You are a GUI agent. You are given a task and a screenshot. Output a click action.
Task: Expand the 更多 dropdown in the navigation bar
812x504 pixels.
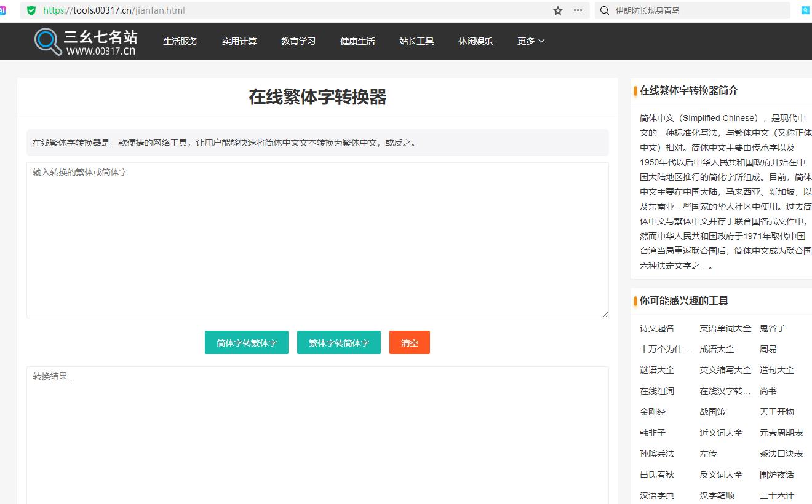point(530,41)
